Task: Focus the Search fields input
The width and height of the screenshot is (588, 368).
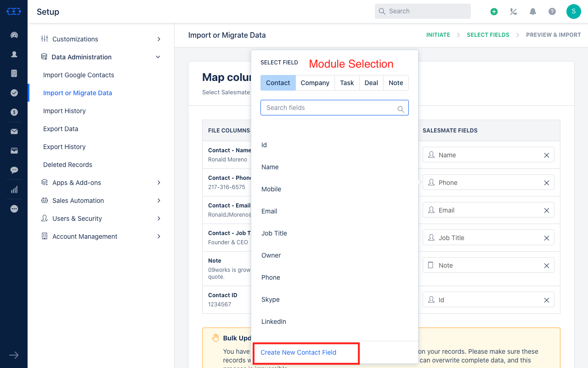Action: pos(334,108)
